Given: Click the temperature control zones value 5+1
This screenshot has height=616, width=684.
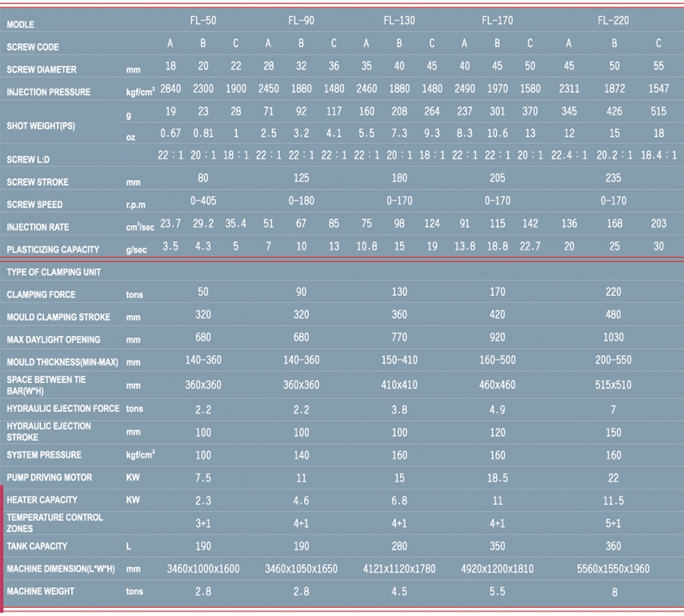Looking at the screenshot, I should coord(613,523).
